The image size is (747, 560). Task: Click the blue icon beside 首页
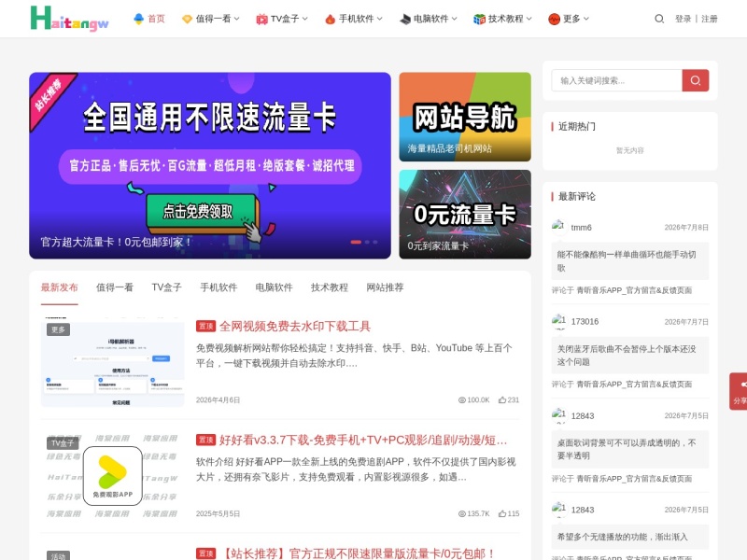click(138, 19)
